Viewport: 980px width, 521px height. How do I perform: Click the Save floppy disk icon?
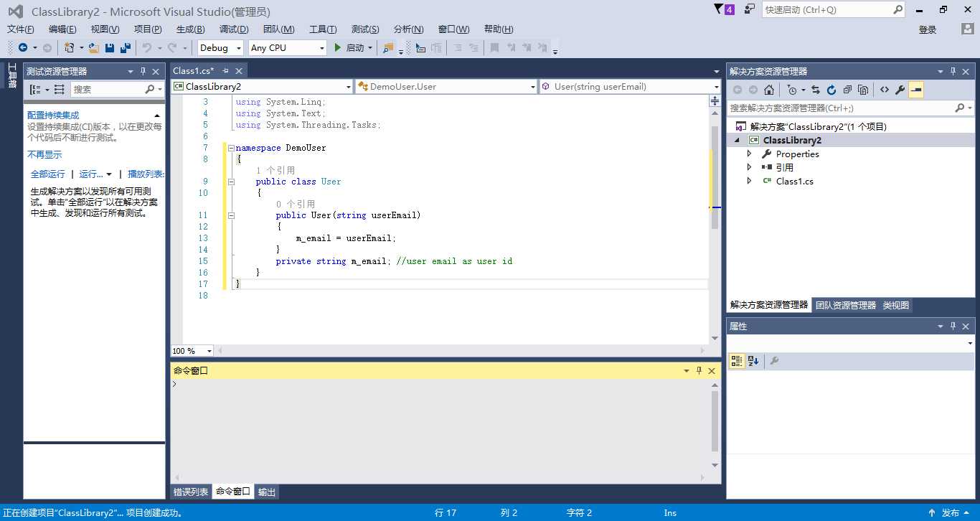(x=110, y=47)
